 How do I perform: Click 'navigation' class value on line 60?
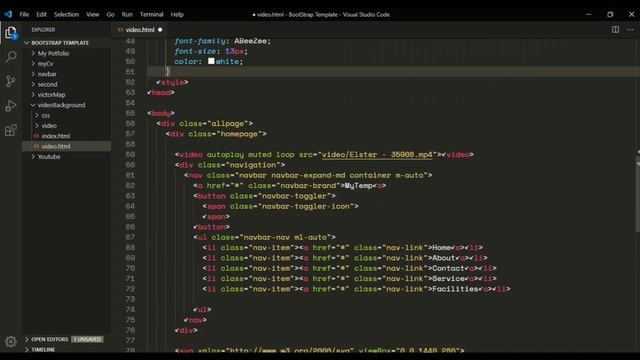(253, 165)
